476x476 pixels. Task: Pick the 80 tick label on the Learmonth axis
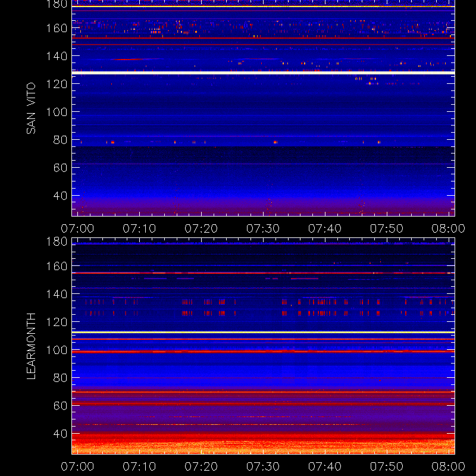click(60, 378)
